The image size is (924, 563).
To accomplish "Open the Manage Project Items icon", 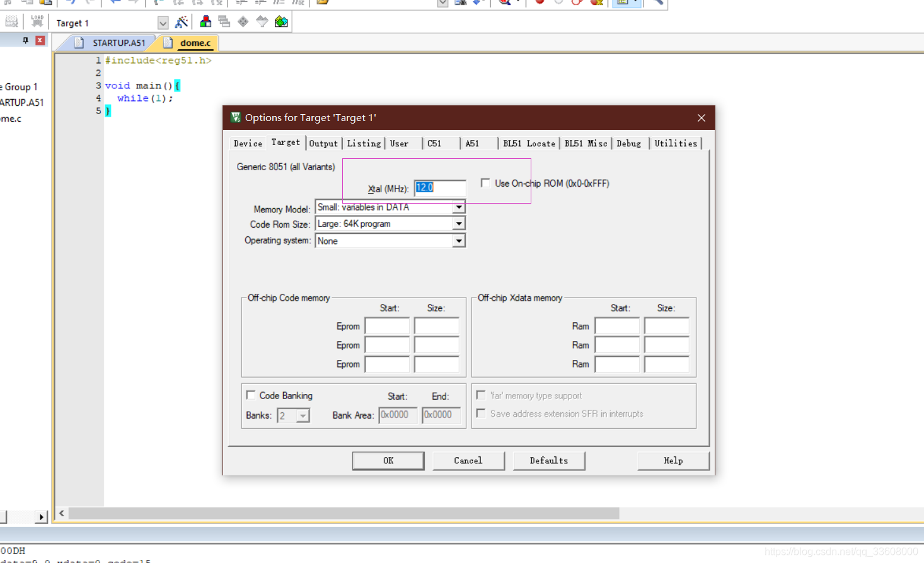I will pos(205,21).
